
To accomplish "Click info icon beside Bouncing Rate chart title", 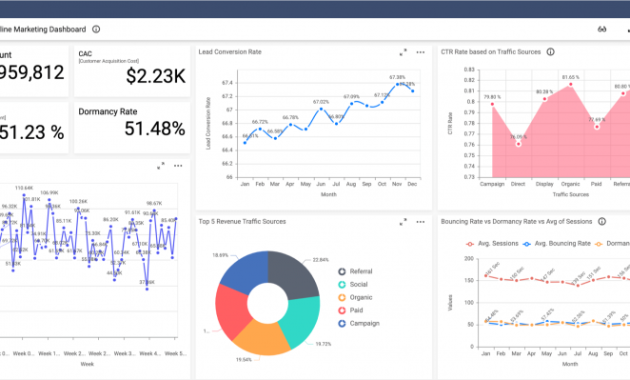I will (x=601, y=221).
